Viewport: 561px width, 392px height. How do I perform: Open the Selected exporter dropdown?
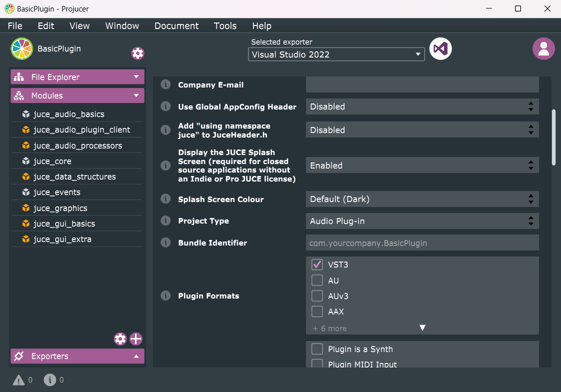point(336,54)
